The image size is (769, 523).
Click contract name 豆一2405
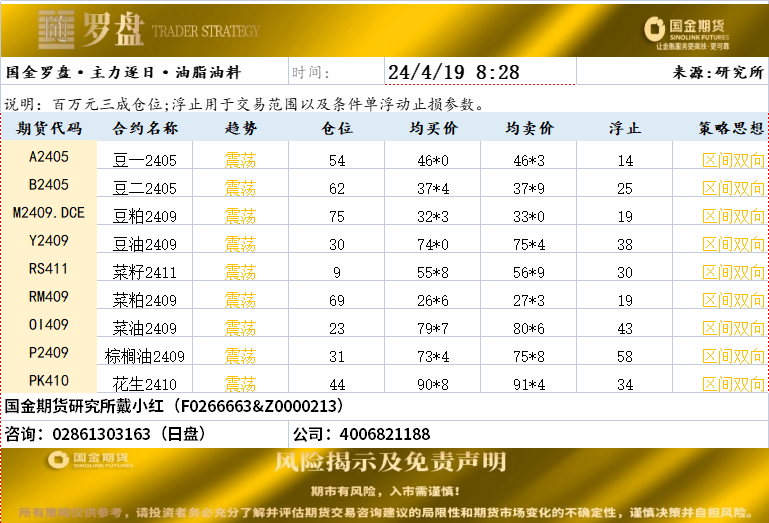point(145,160)
